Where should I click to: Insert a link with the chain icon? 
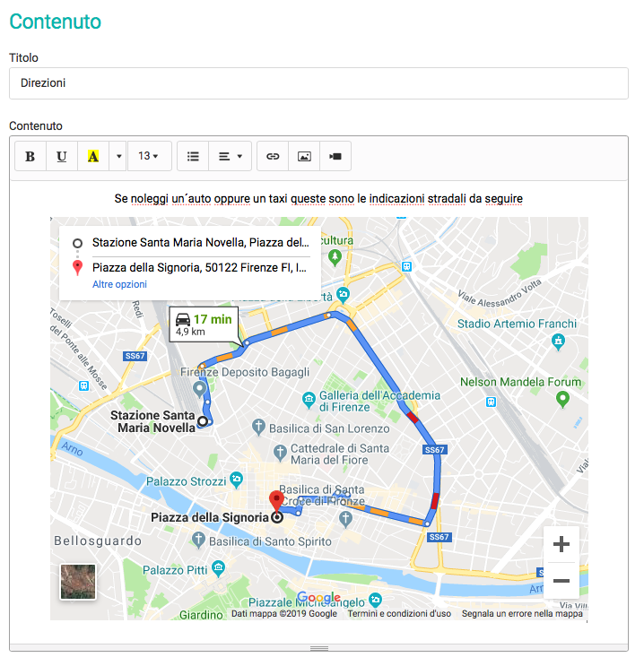coord(273,156)
